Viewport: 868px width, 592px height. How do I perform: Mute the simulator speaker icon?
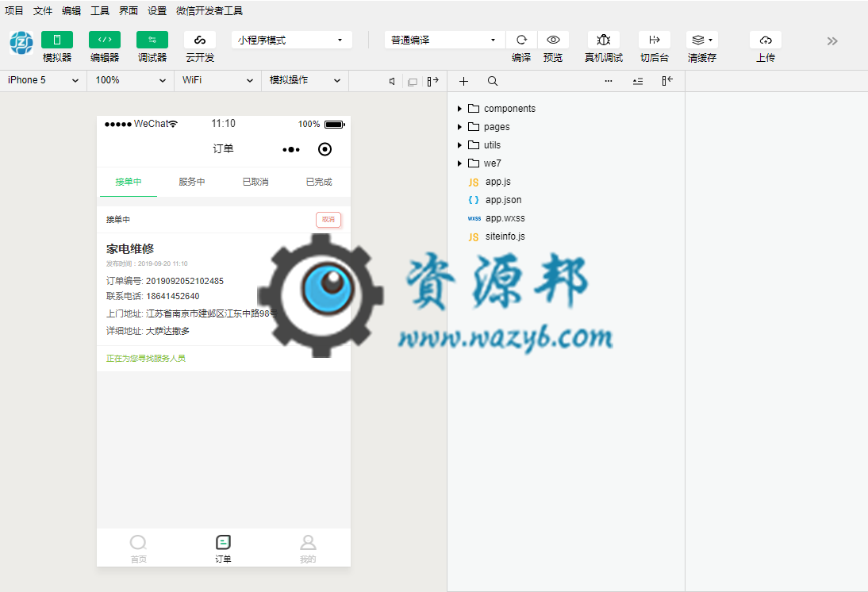click(x=392, y=82)
